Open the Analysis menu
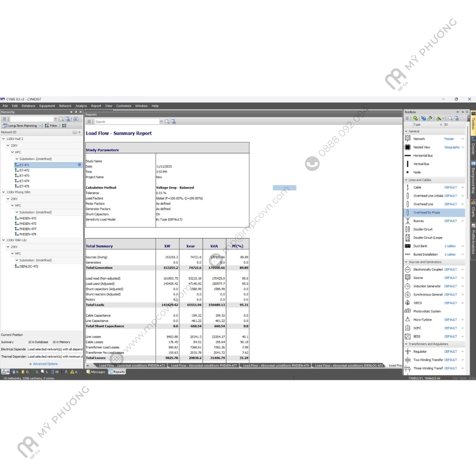Viewport: 476px width, 476px height. (81, 106)
